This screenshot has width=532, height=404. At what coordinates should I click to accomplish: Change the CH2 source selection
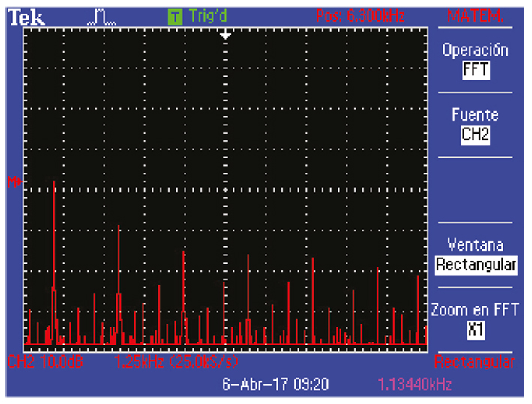point(475,135)
